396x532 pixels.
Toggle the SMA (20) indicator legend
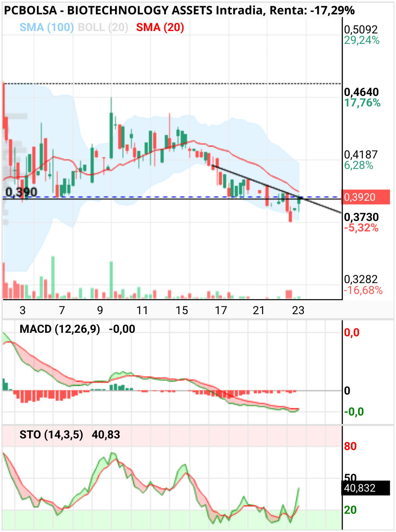click(160, 27)
